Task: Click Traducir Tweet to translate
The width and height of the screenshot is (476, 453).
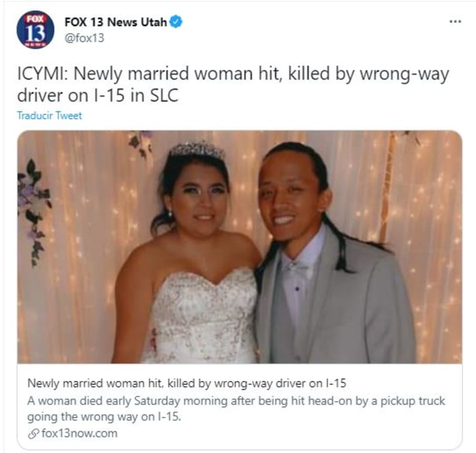Action: (49, 116)
